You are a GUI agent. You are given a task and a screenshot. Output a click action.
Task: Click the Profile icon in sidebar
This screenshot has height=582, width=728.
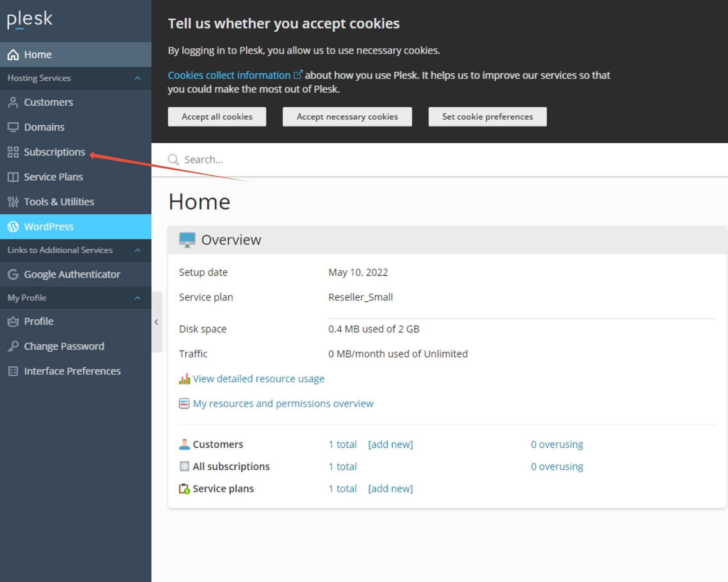13,321
